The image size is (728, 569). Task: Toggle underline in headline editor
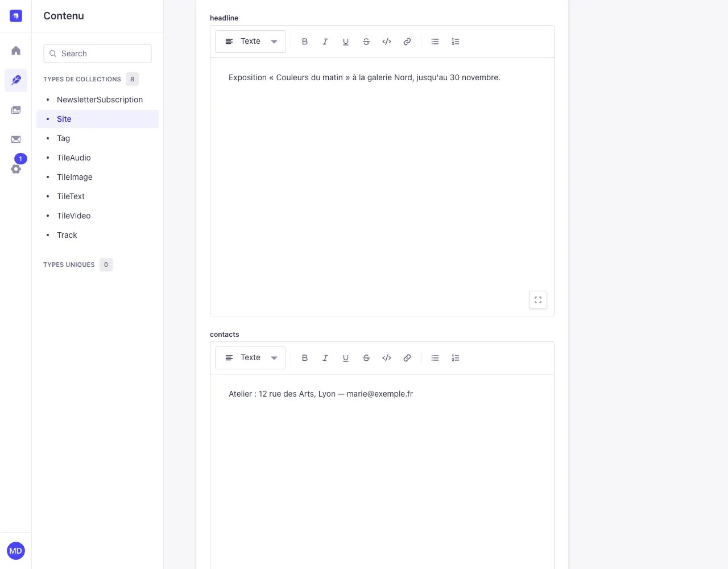(x=346, y=42)
